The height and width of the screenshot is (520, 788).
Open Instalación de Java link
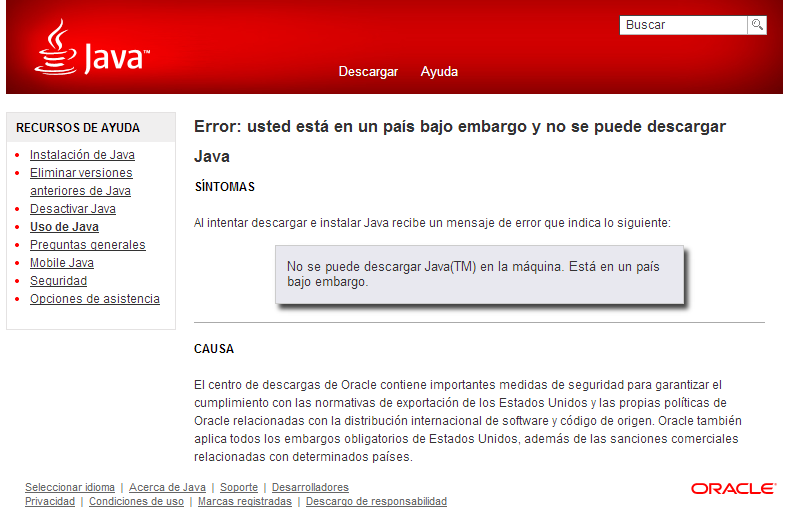click(x=82, y=155)
